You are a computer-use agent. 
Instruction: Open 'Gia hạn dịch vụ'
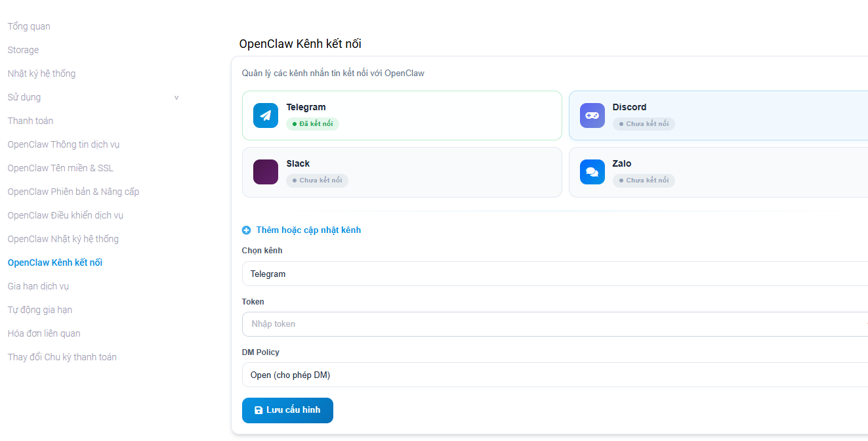click(x=38, y=285)
